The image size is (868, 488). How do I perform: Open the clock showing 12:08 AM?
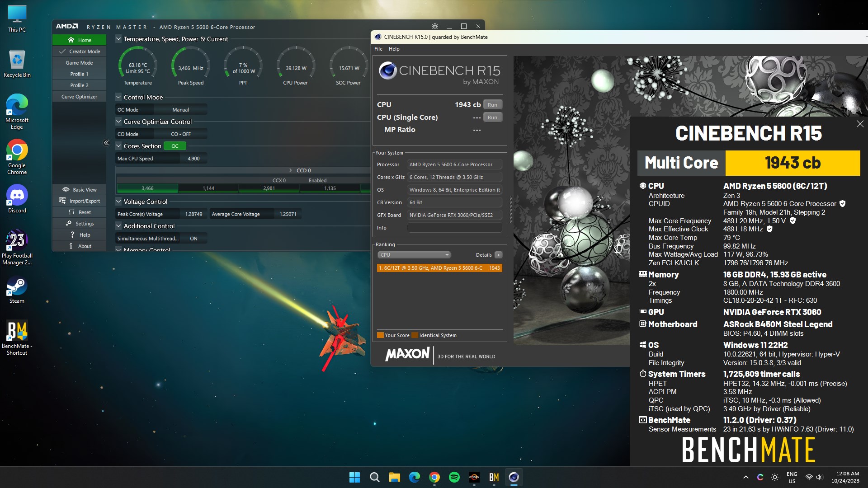click(x=845, y=477)
